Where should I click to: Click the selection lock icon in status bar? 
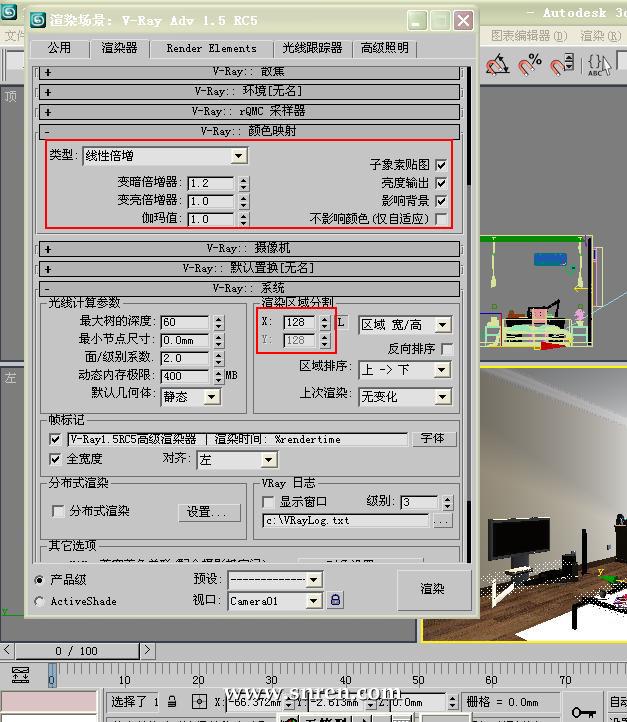pyautogui.click(x=172, y=702)
